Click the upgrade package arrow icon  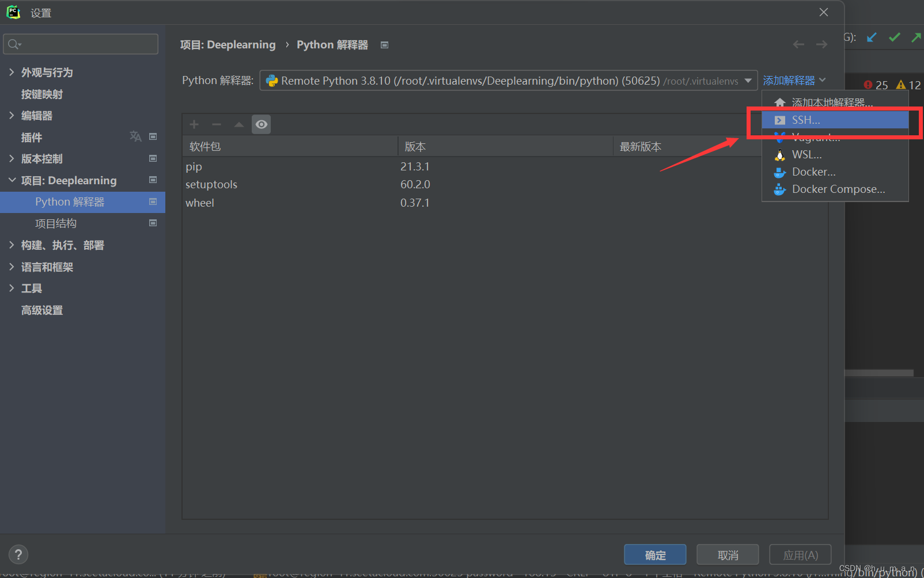click(x=239, y=124)
